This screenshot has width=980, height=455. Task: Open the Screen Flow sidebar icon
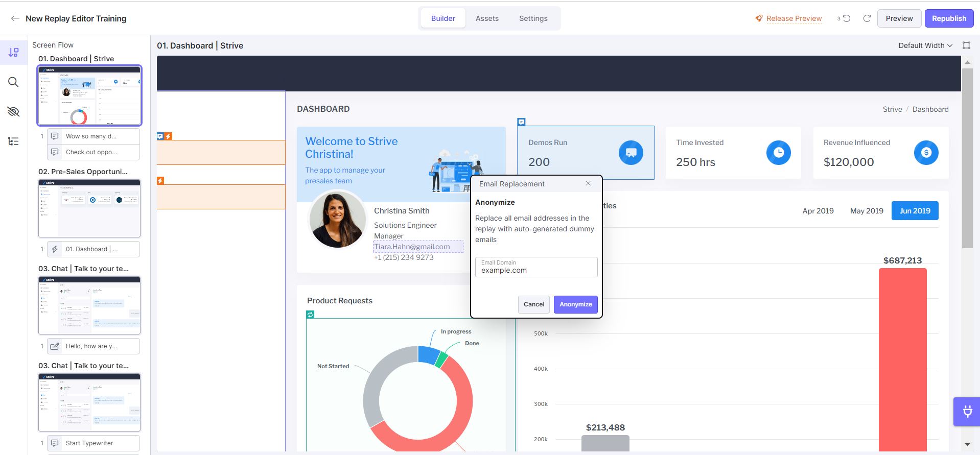(14, 52)
